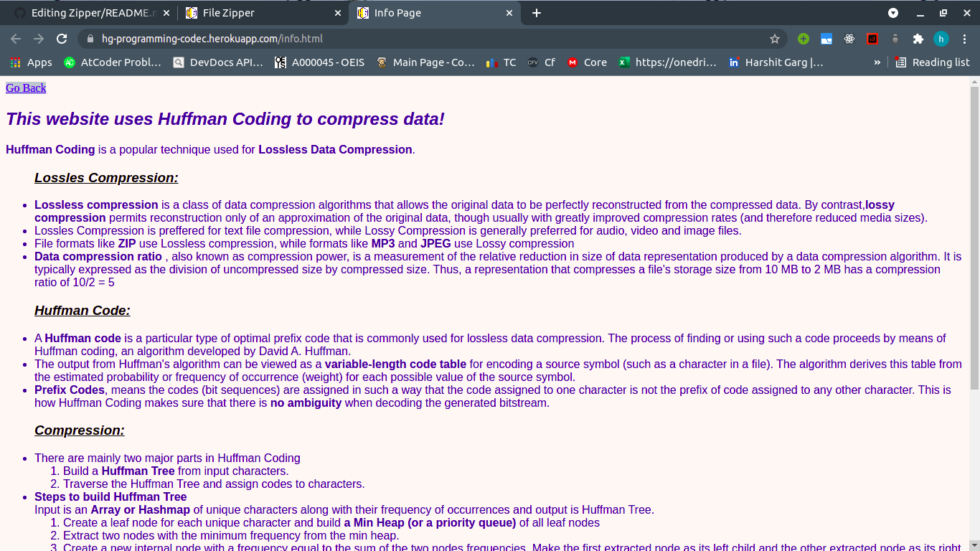
Task: Open the blue folder extension icon
Action: [826, 39]
